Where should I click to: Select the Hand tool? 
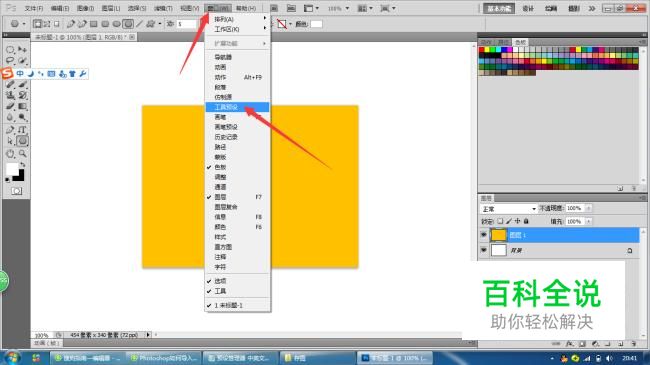(x=10, y=154)
